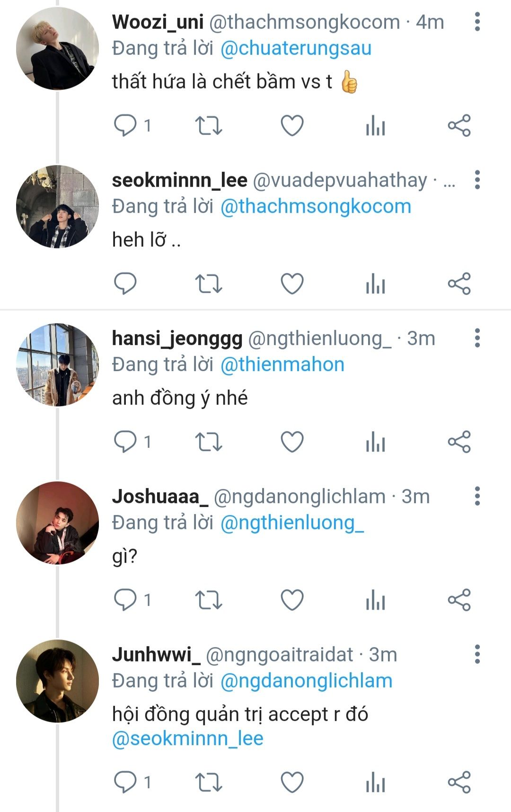Open Junhwwi_'s profile picture
The width and height of the screenshot is (511, 812).
[57, 681]
